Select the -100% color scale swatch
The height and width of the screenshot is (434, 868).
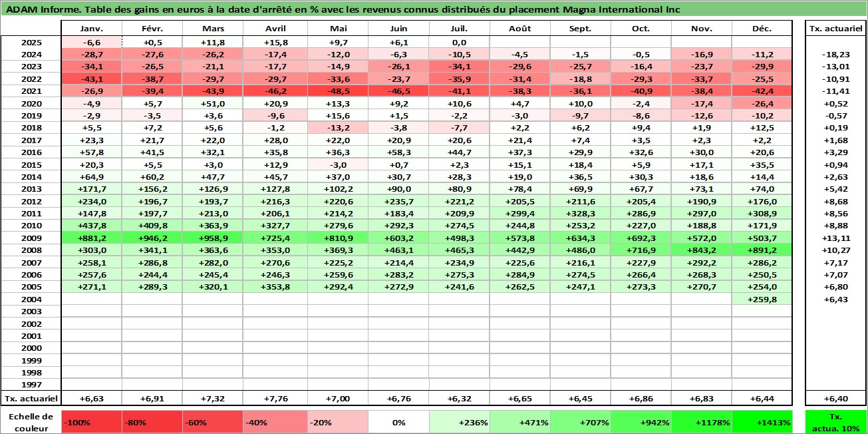(x=91, y=422)
